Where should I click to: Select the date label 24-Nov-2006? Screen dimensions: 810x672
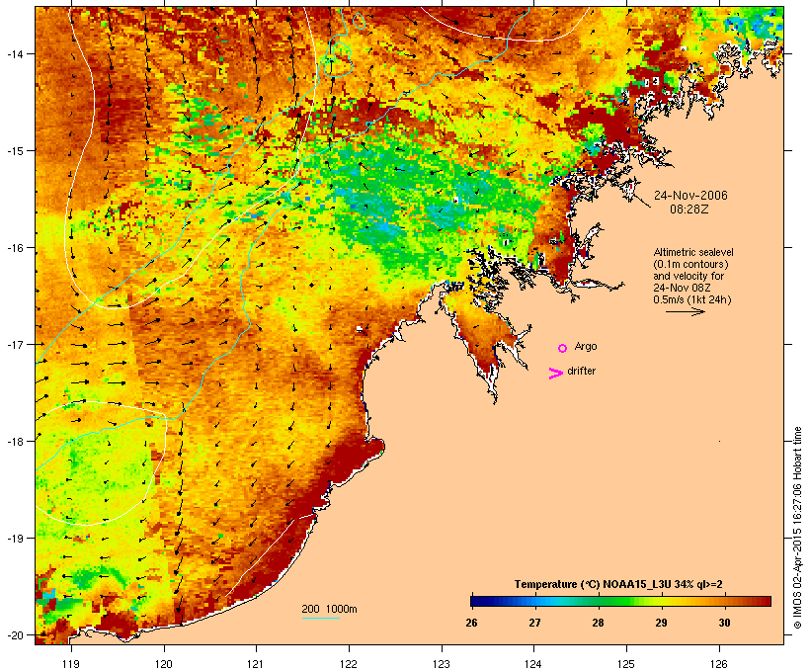pos(690,196)
